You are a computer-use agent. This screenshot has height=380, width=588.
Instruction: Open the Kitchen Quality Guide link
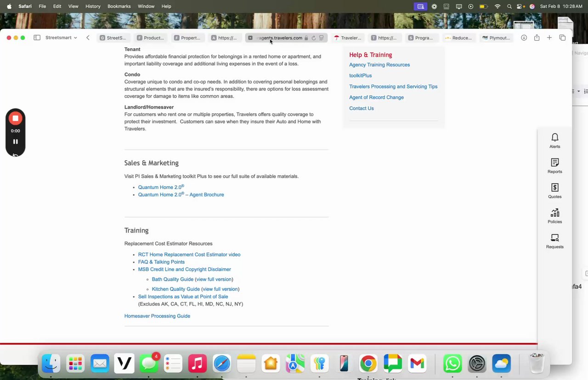(176, 289)
